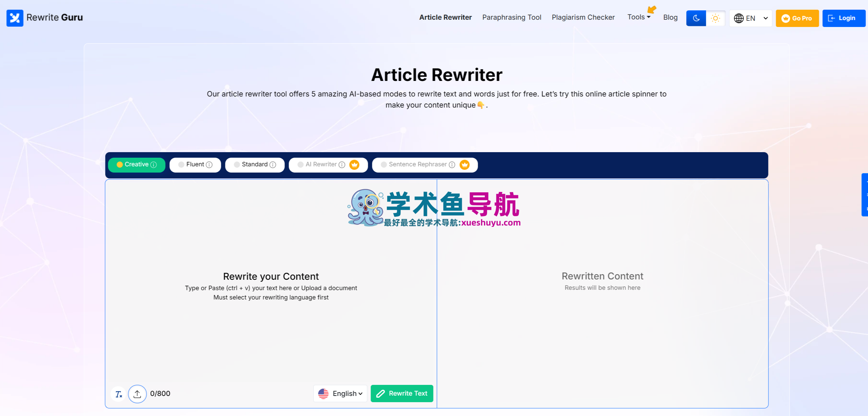Select the Standard rewriting mode
Viewport: 868px width, 416px height.
coord(255,165)
